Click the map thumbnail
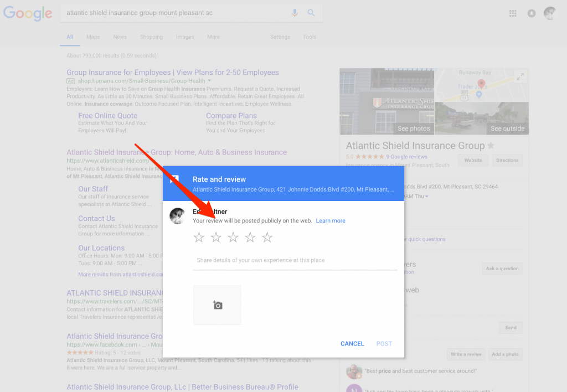This screenshot has height=392, width=567. coord(481,85)
